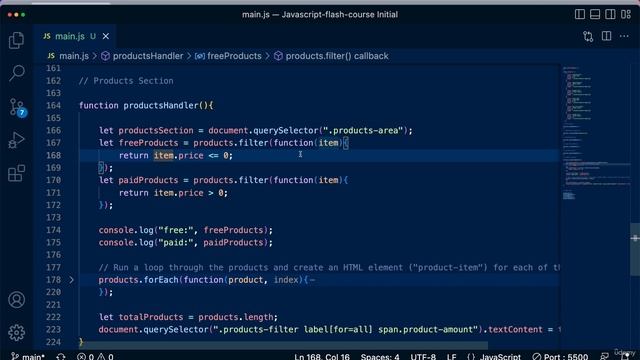640x360 pixels.
Task: Open Source Control view with 7 changes
Action: click(17, 107)
